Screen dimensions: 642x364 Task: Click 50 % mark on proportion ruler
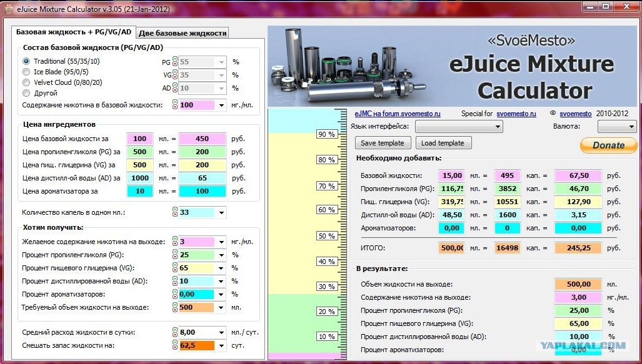pos(327,236)
